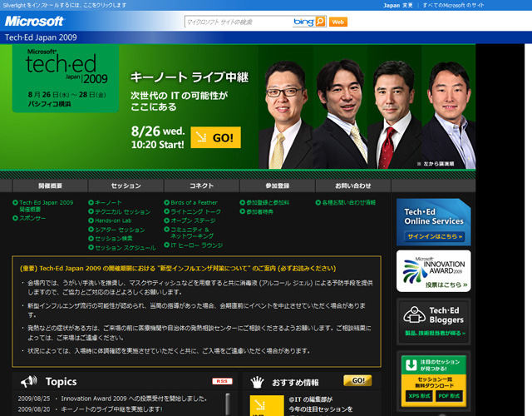The image size is (532, 416).
Task: Open the IT ヒーロー ラウンジ link
Action: (x=197, y=245)
